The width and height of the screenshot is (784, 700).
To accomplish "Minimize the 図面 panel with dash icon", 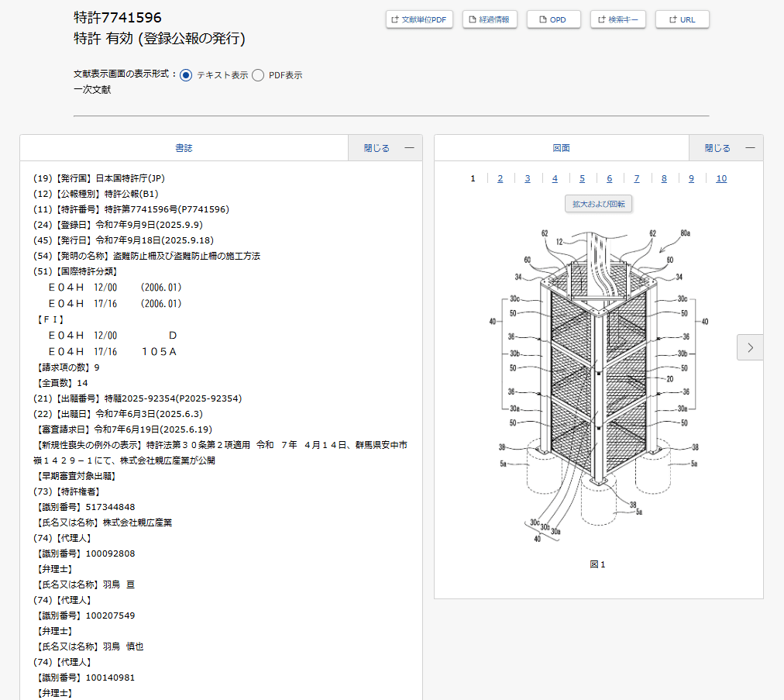I will pos(750,148).
